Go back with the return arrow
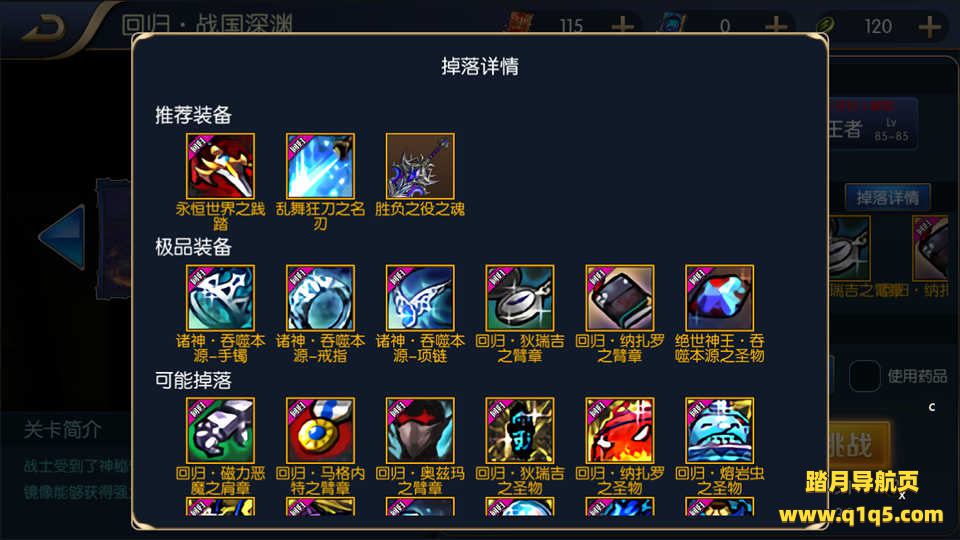This screenshot has width=960, height=540. click(x=43, y=28)
